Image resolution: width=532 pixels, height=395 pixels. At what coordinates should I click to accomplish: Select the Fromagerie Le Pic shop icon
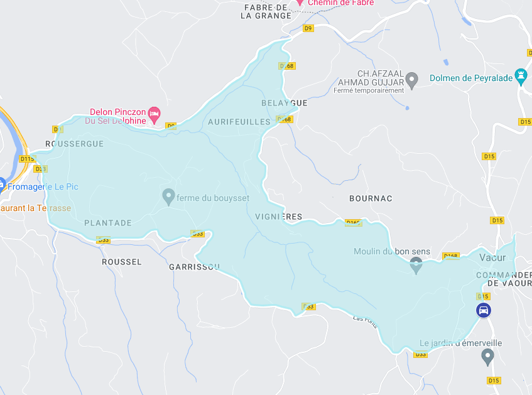pyautogui.click(x=1, y=185)
